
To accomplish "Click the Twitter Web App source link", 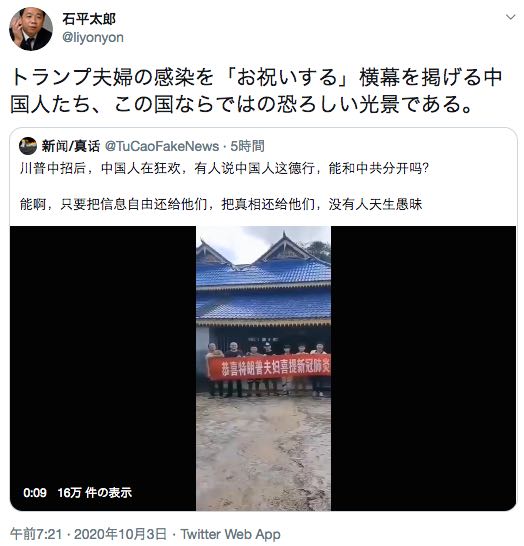I will (x=230, y=534).
